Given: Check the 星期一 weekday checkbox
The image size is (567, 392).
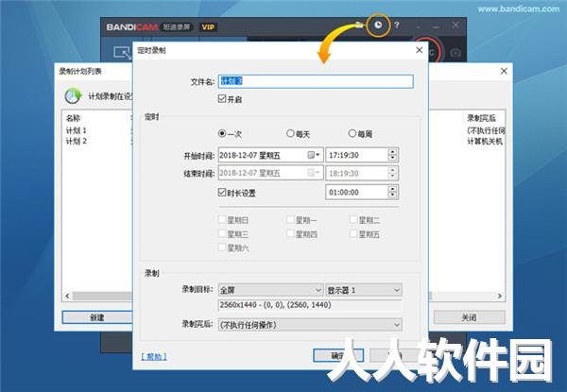Looking at the screenshot, I should [x=290, y=219].
